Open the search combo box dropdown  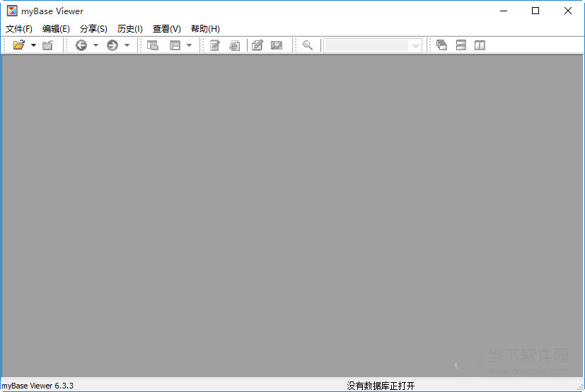tap(416, 45)
